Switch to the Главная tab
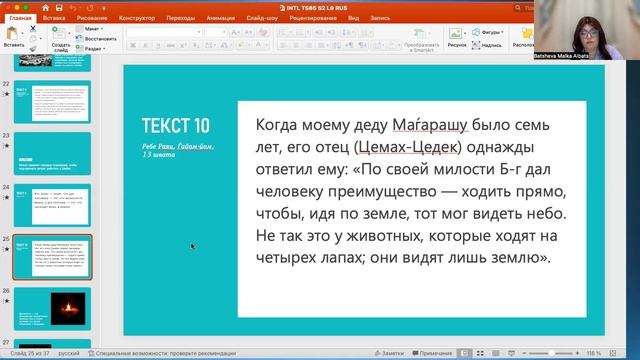The image size is (640, 360). click(x=20, y=18)
